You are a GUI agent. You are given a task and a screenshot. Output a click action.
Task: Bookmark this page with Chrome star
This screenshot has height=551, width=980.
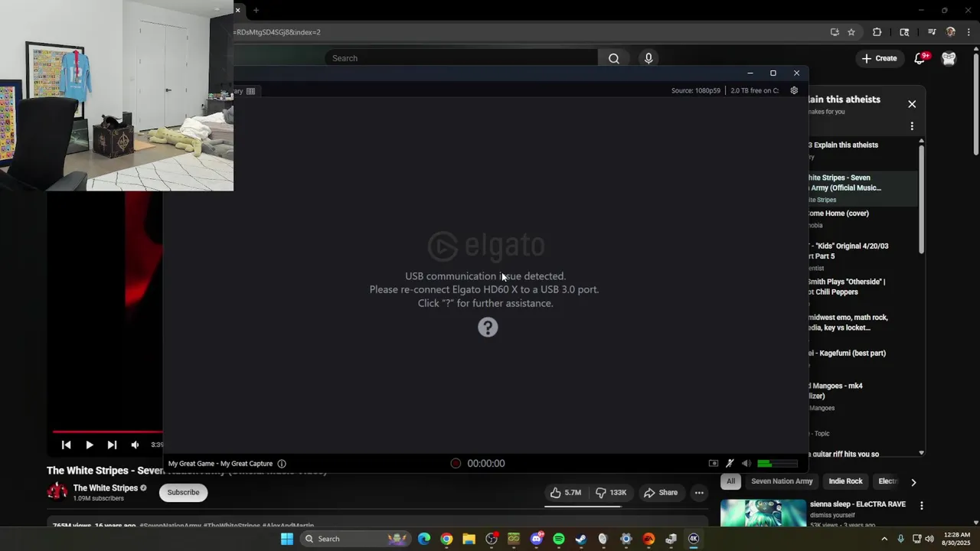tap(851, 32)
